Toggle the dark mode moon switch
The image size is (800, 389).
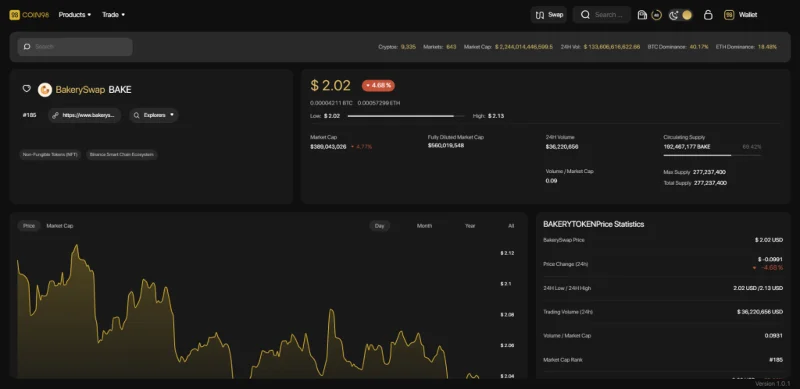[x=680, y=15]
